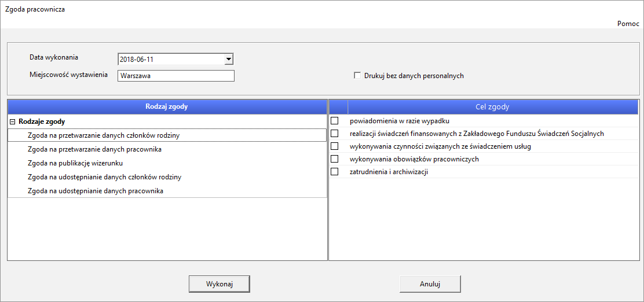Click the date text 2018-06-11 in date field
Screen dimensions: 644x302
pos(137,60)
